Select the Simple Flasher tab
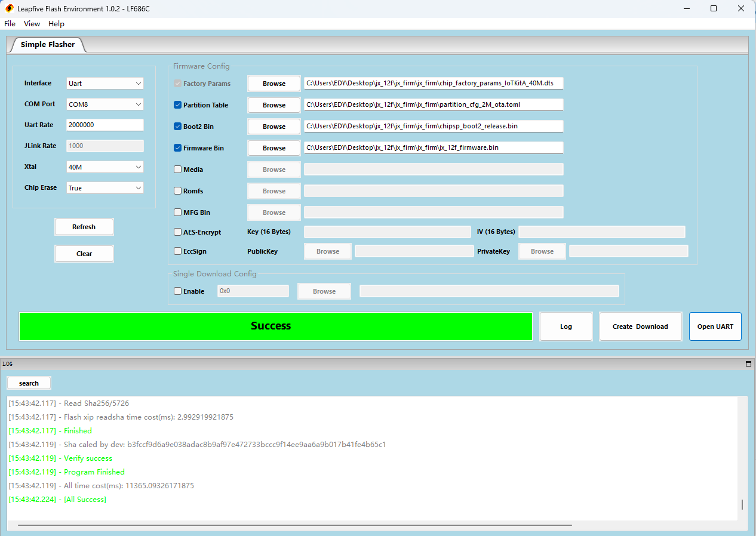Image resolution: width=756 pixels, height=536 pixels. click(48, 45)
